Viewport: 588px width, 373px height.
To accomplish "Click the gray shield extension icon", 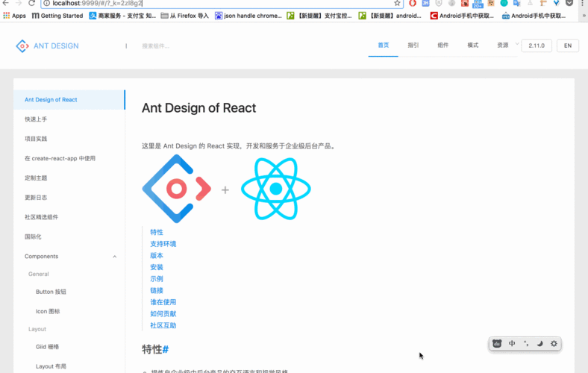I will (439, 4).
